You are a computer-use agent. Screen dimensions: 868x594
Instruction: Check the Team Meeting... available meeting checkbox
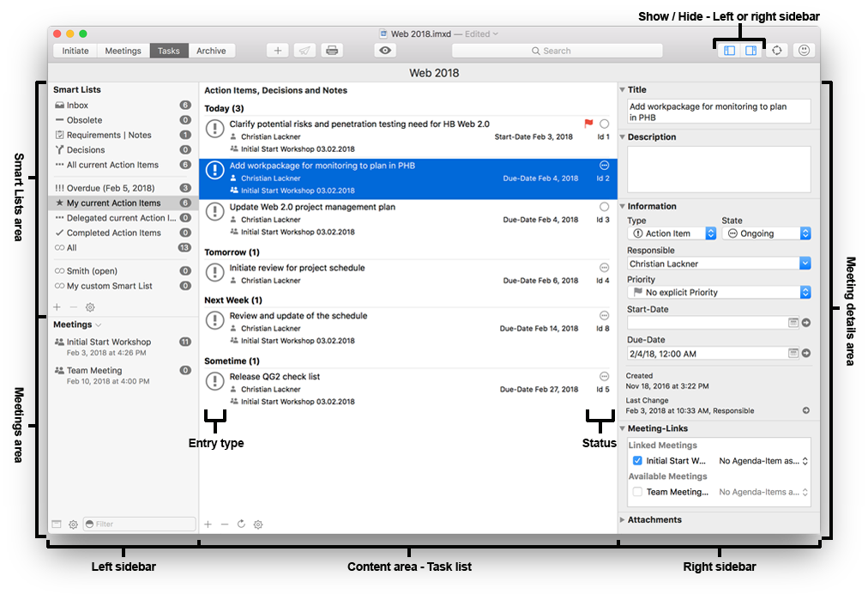pyautogui.click(x=637, y=492)
